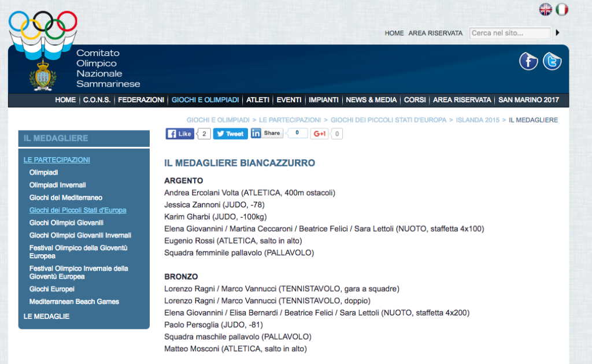Open HOME in the main navigation bar
Viewport: 592px width, 364px height.
[65, 100]
